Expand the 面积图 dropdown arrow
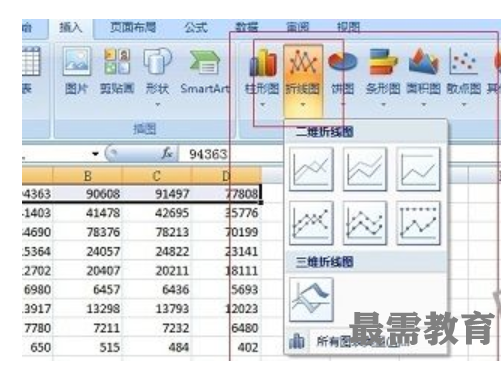501x368 pixels. [x=424, y=105]
